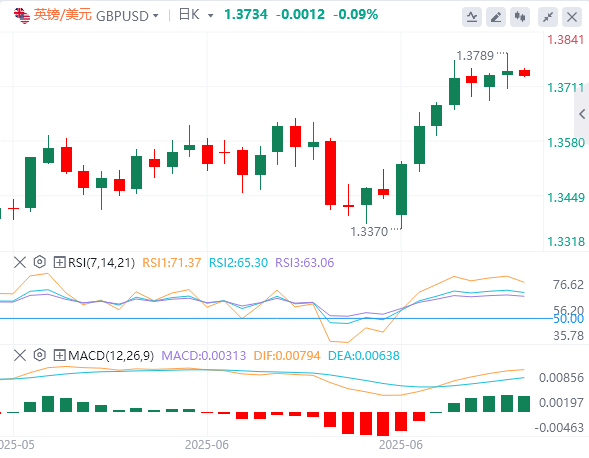Click the 英镑/美元 pair name
Image resolution: width=589 pixels, height=458 pixels.
coord(62,15)
